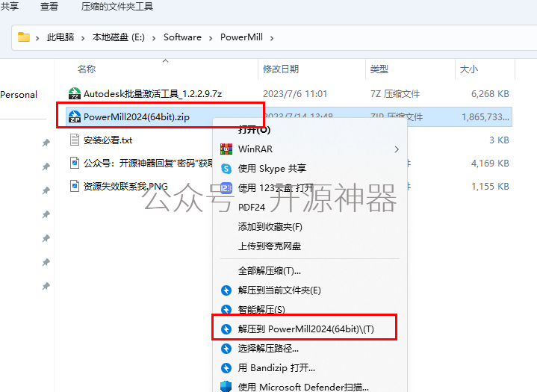Select the Autodesk批量激活工具 7z archive icon
537x392 pixels.
75,93
